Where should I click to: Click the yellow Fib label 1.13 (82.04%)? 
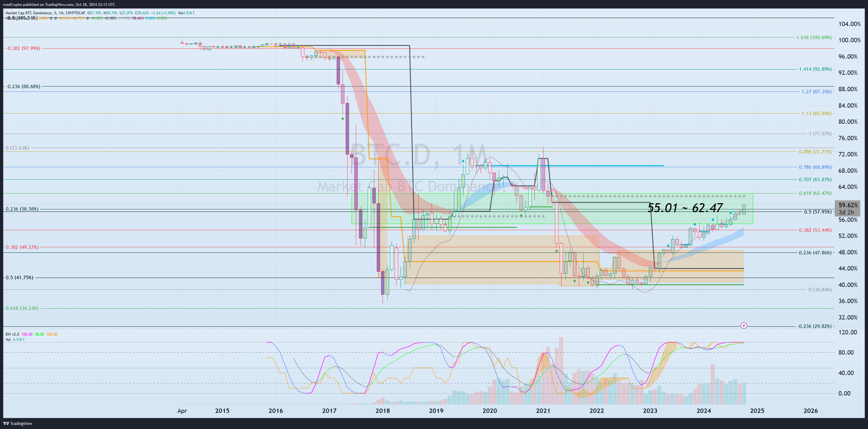(x=816, y=114)
